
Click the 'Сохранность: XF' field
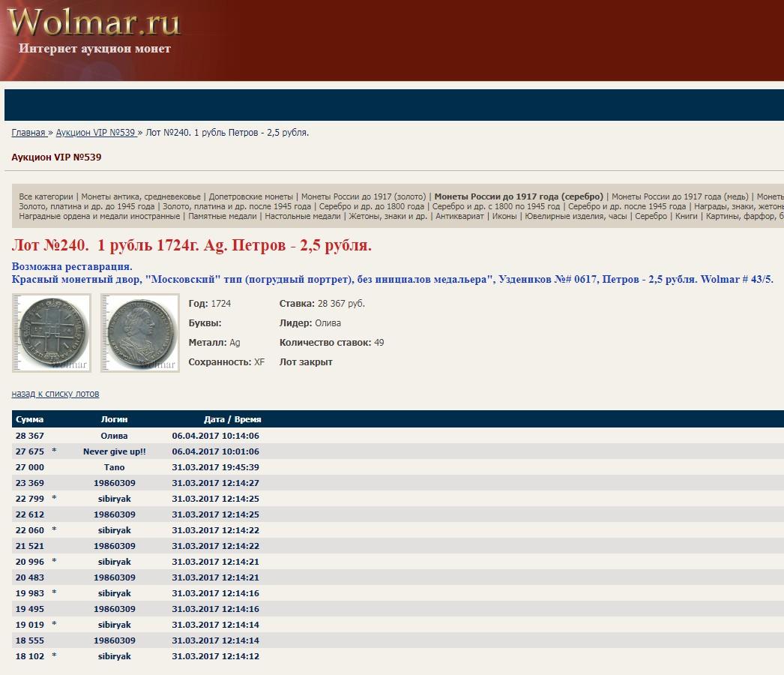(x=226, y=362)
